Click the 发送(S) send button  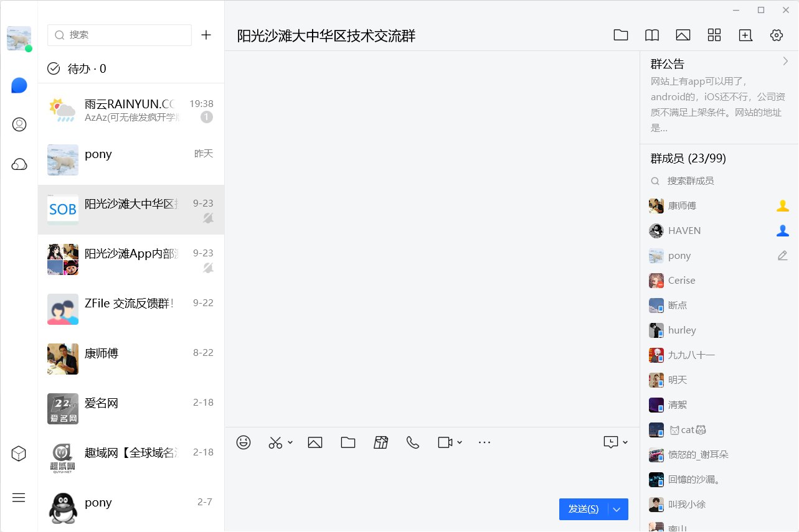tap(584, 509)
